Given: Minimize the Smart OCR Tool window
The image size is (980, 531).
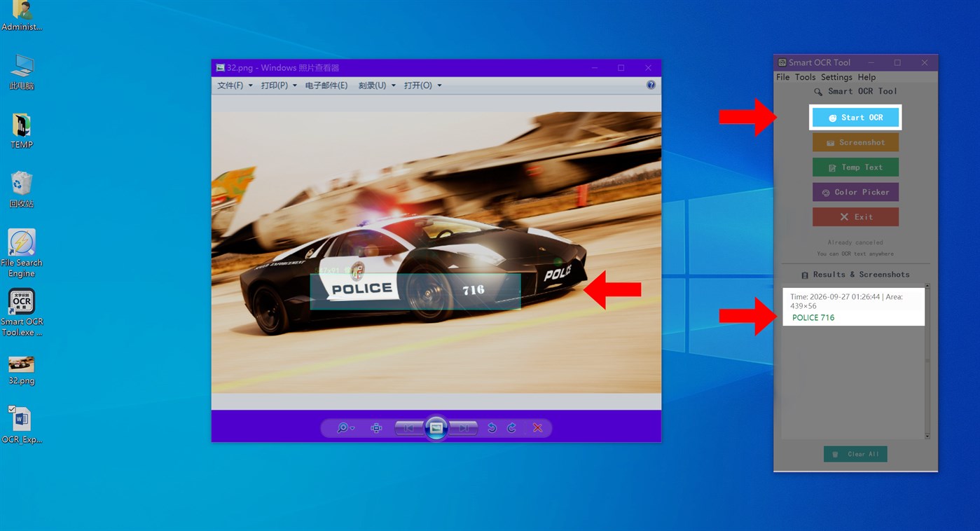Looking at the screenshot, I should coord(871,62).
